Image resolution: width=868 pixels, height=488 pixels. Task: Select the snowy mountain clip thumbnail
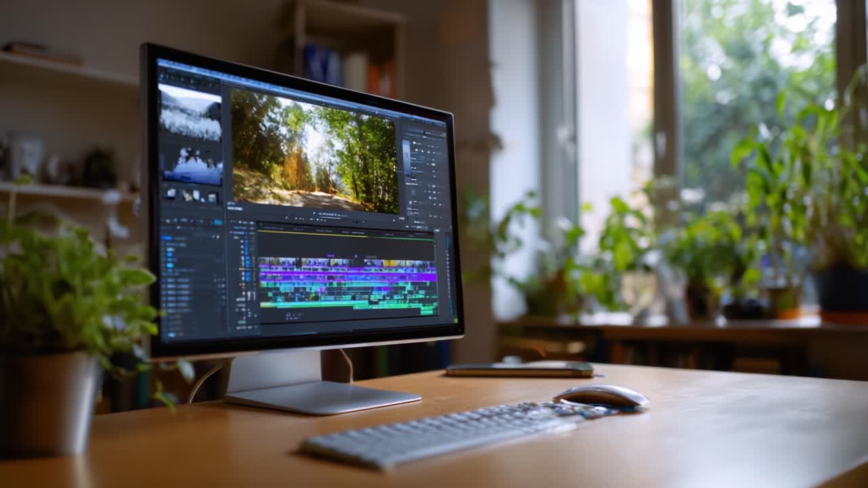coord(190,113)
